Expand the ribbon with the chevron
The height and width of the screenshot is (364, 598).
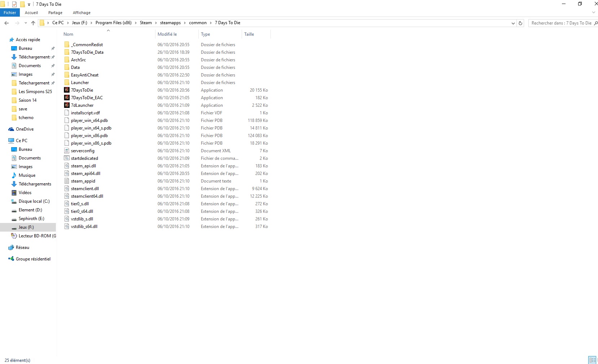tap(594, 13)
